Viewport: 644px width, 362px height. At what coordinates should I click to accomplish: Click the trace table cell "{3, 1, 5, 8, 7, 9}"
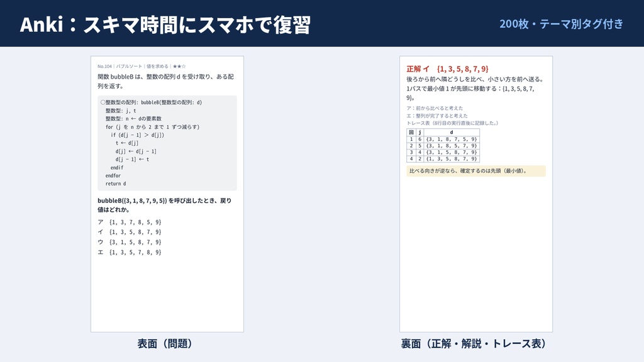[452, 152]
